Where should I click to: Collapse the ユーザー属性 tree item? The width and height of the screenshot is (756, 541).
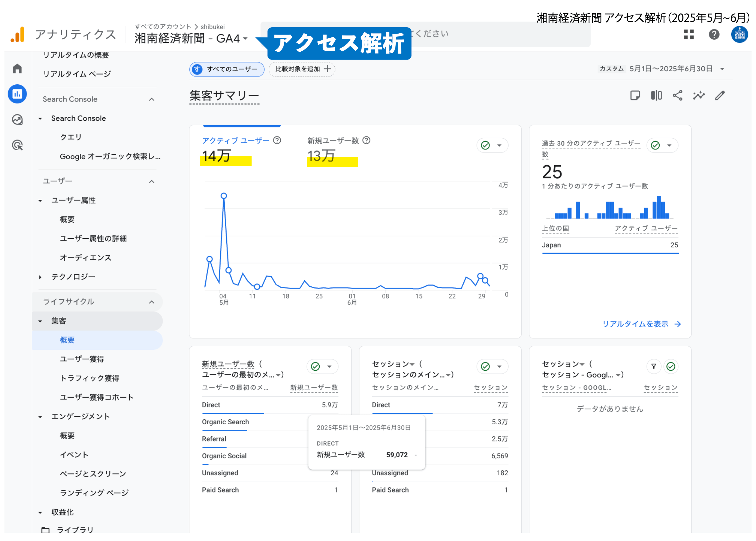pyautogui.click(x=40, y=200)
